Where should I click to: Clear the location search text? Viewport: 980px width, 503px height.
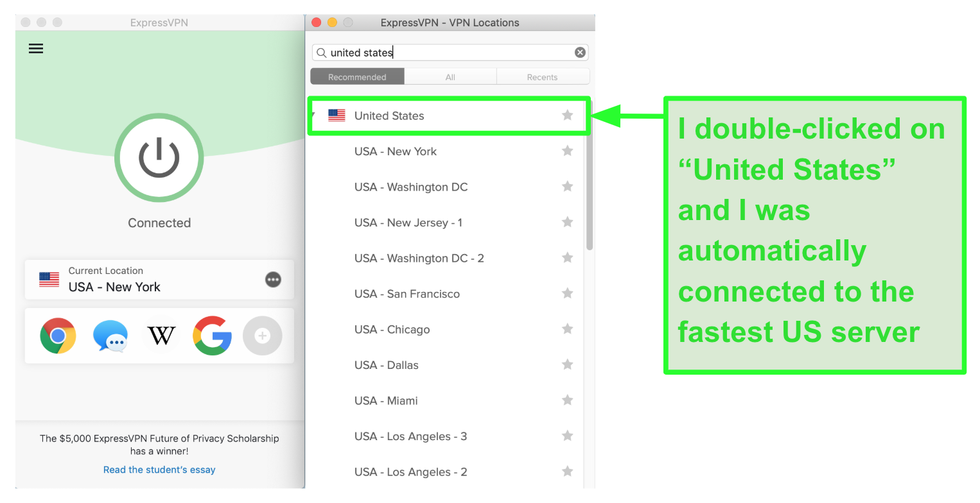coord(580,53)
